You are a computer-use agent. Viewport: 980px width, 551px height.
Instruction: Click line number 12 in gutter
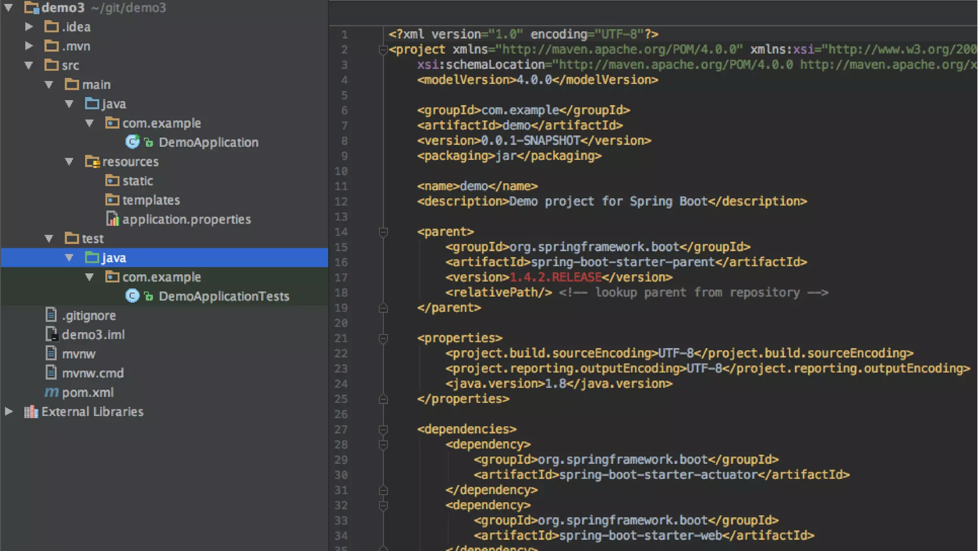coord(341,202)
